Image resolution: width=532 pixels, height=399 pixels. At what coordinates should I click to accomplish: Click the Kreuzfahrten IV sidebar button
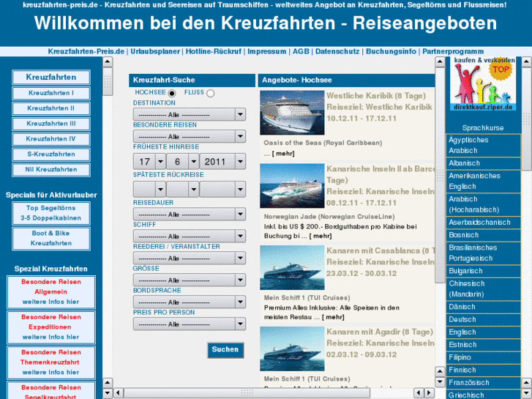point(51,139)
